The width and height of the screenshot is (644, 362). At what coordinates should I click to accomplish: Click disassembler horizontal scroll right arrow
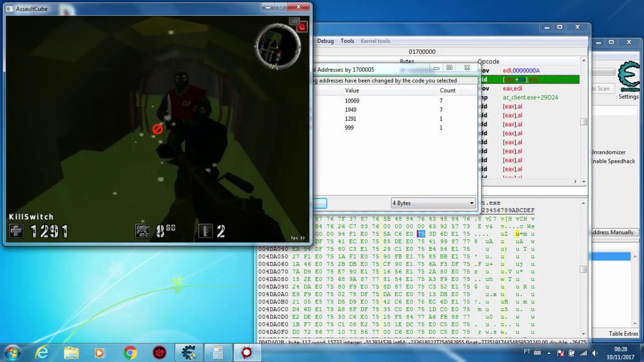(x=576, y=182)
